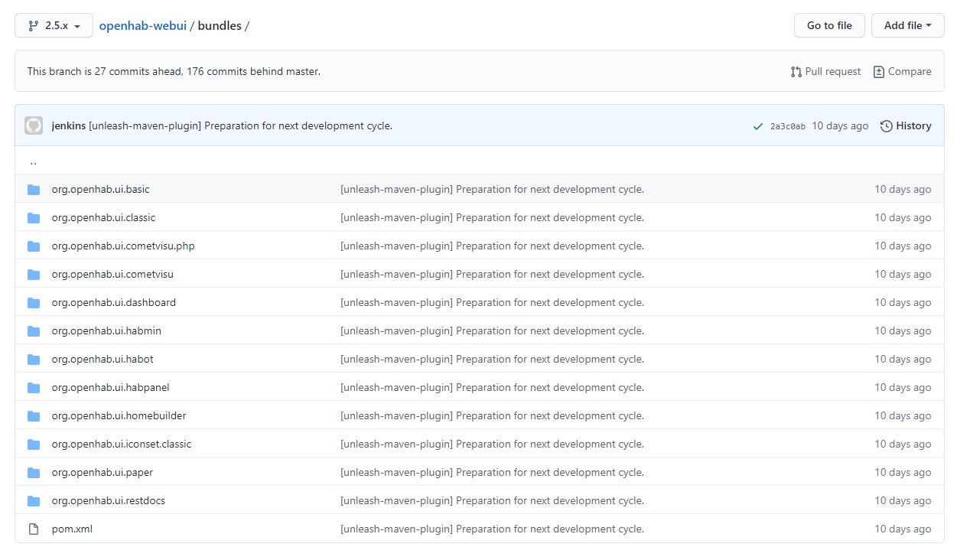Click the folder icon for org.openhab.ui.restdocs
The height and width of the screenshot is (560, 970).
[34, 500]
